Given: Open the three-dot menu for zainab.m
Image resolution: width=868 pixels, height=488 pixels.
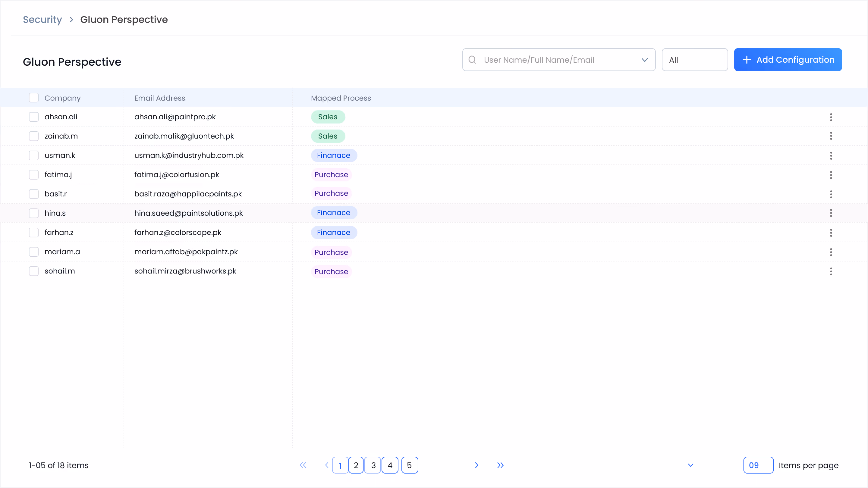Looking at the screenshot, I should pyautogui.click(x=831, y=136).
